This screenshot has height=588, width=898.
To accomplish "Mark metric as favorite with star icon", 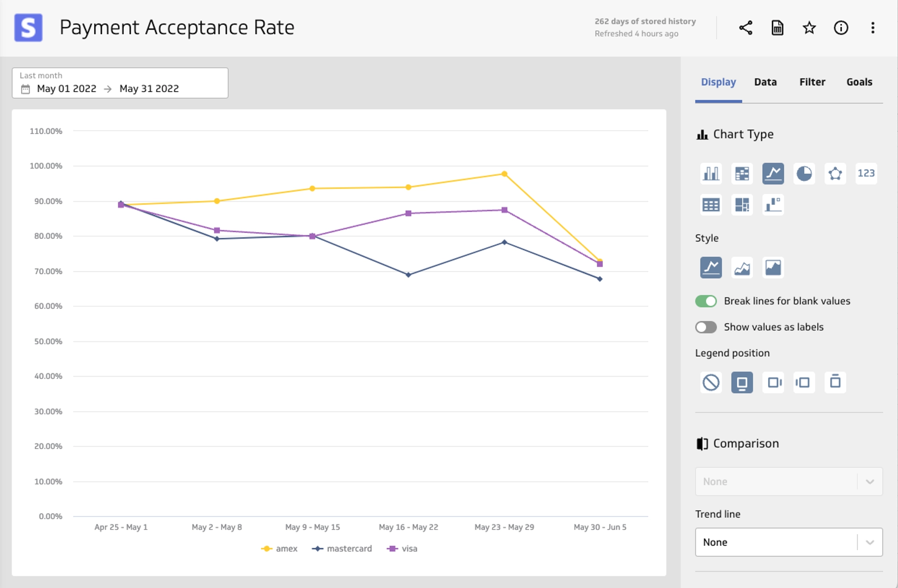I will tap(809, 28).
